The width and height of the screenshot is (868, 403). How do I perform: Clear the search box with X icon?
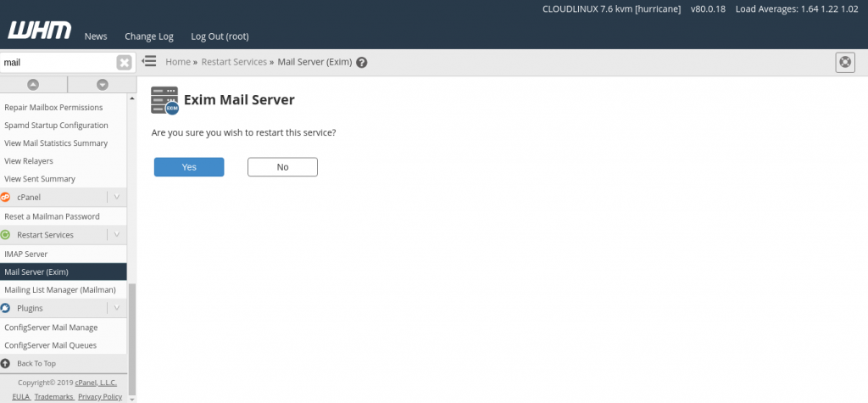click(x=124, y=63)
